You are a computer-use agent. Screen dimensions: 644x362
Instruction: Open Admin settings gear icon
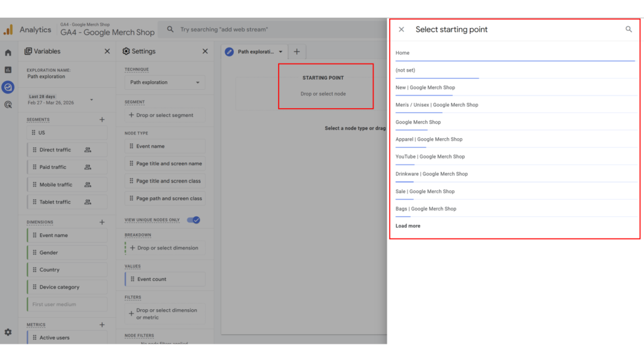coord(8,332)
